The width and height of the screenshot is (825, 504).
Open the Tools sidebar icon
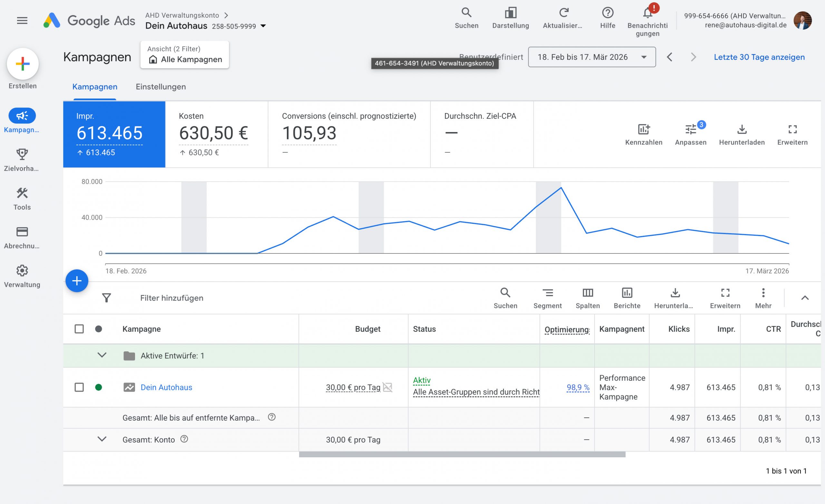point(22,193)
